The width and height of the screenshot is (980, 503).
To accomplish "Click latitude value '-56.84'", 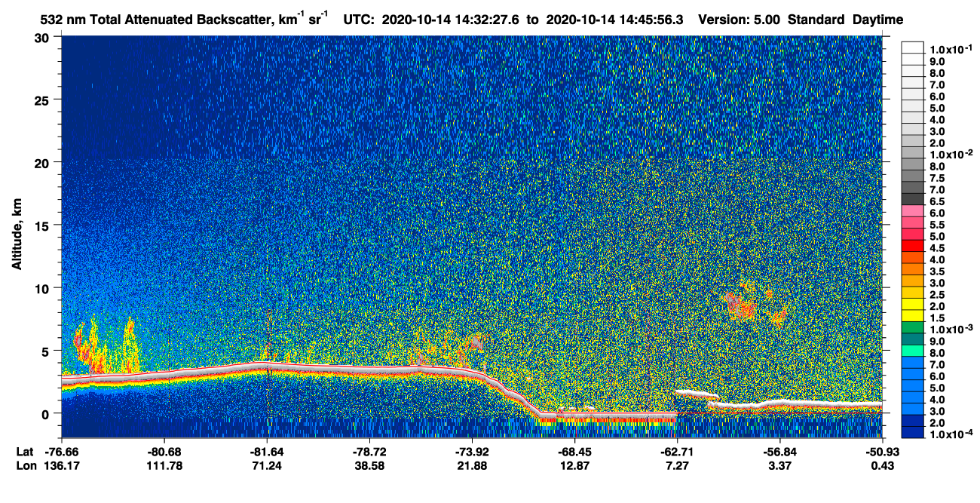I will (779, 451).
